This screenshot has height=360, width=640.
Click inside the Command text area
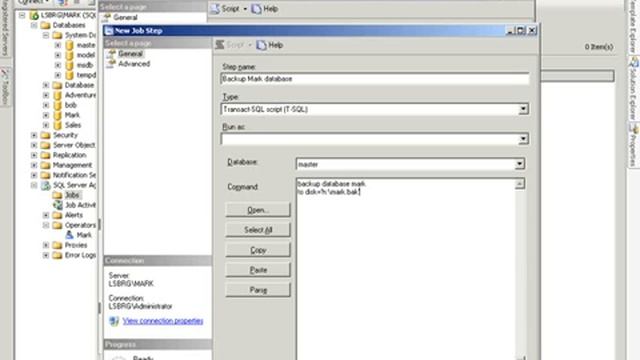406,269
